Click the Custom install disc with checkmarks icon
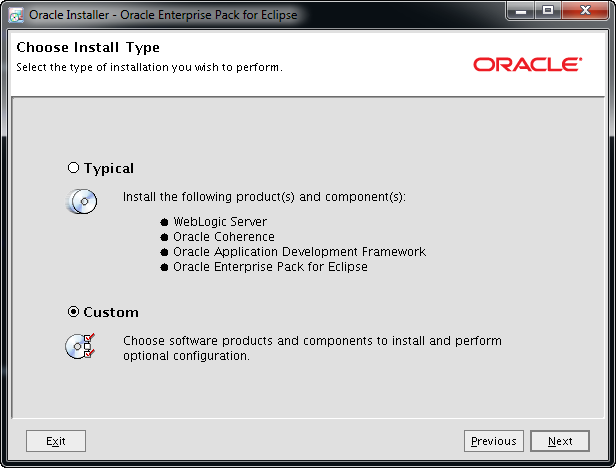Viewport: 616px width, 468px height. [x=81, y=346]
